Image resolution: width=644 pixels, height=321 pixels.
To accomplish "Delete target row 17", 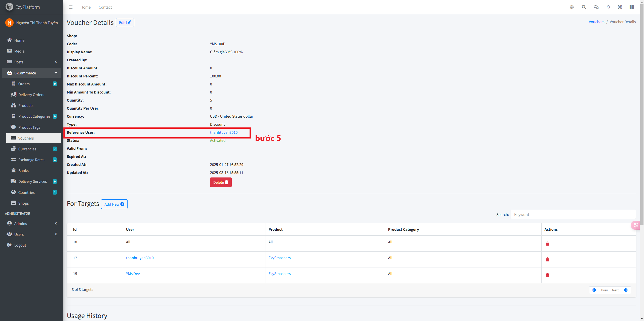I will [547, 259].
